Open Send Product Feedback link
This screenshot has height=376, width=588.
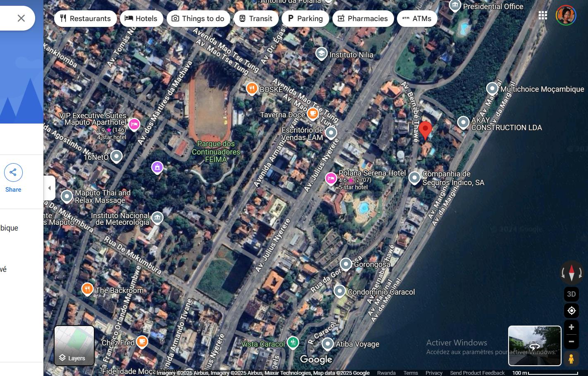[477, 373]
